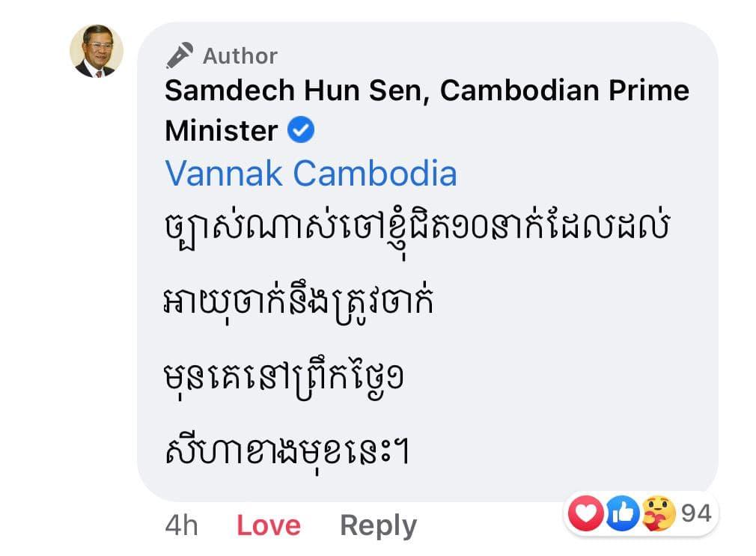The height and width of the screenshot is (556, 756).
Task: Click the blue thumbs-up reaction icon
Action: 623,513
